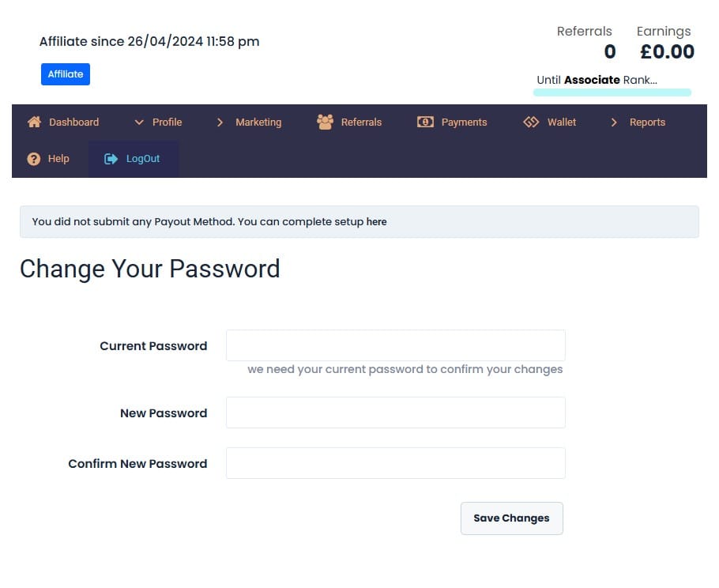Focus the Current Password field
The width and height of the screenshot is (719, 588).
[396, 345]
